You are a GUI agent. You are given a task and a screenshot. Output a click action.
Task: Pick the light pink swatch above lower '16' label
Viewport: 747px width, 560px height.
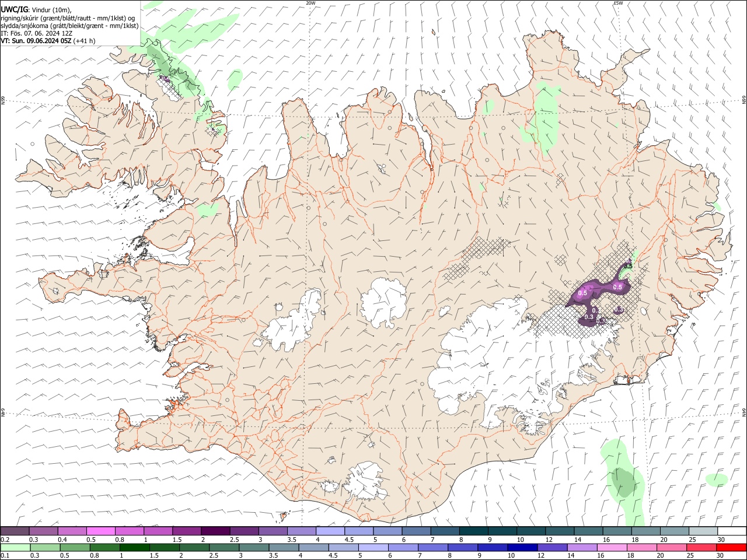(x=612, y=547)
